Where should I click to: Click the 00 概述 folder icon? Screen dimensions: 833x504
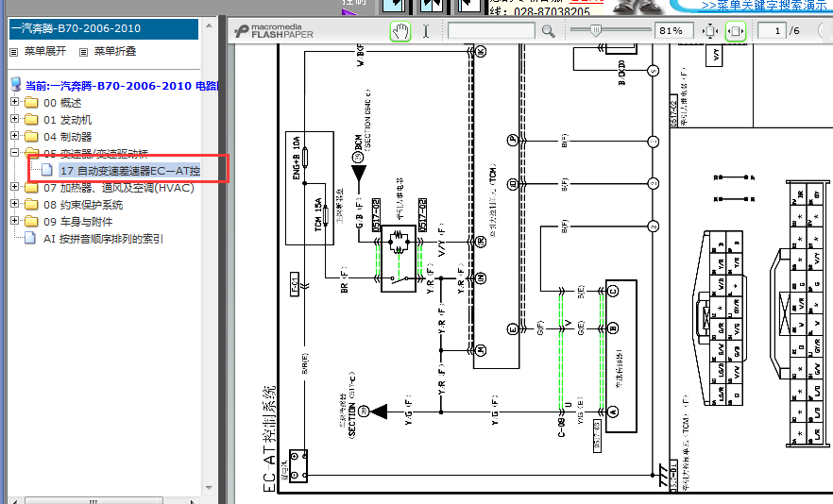(32, 102)
